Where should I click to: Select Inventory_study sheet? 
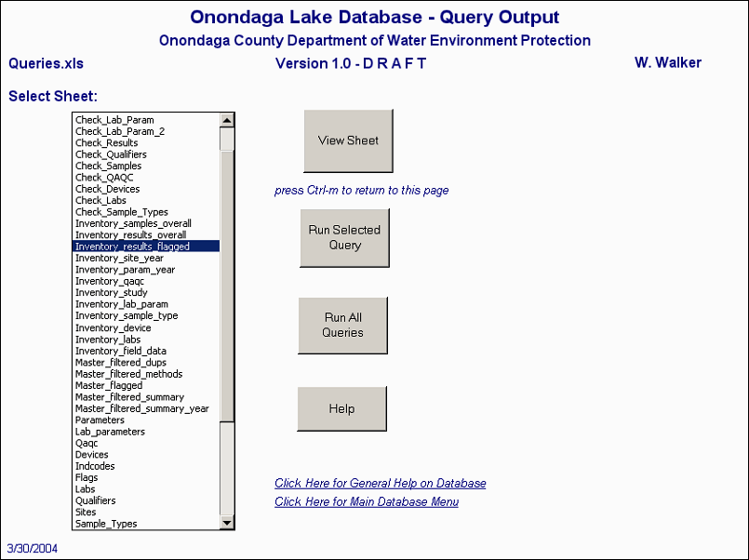pos(146,292)
